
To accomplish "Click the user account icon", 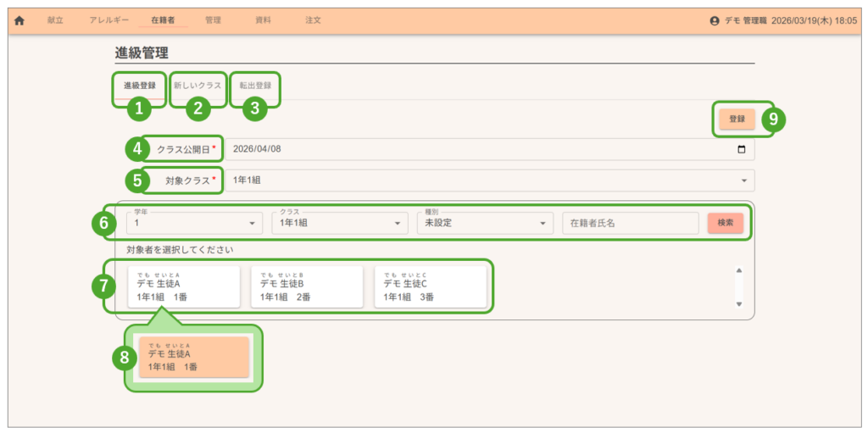I will coord(715,20).
